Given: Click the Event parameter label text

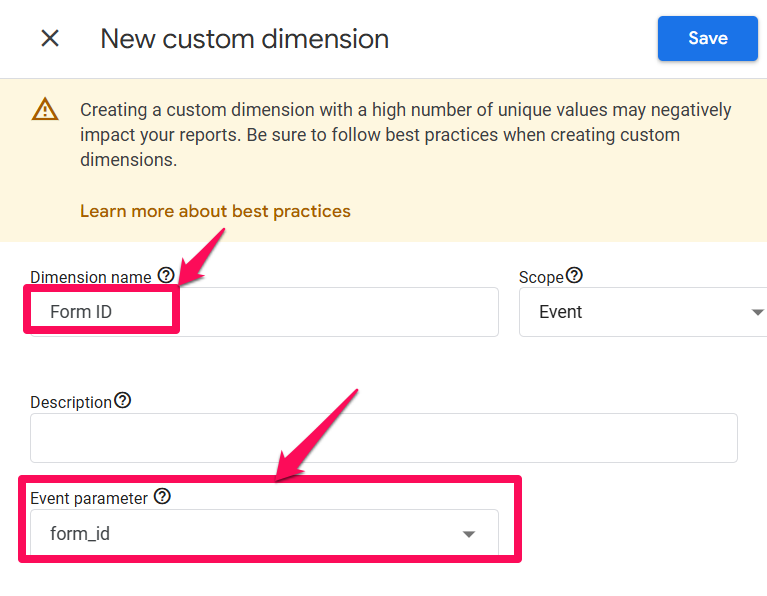Looking at the screenshot, I should click(x=89, y=498).
